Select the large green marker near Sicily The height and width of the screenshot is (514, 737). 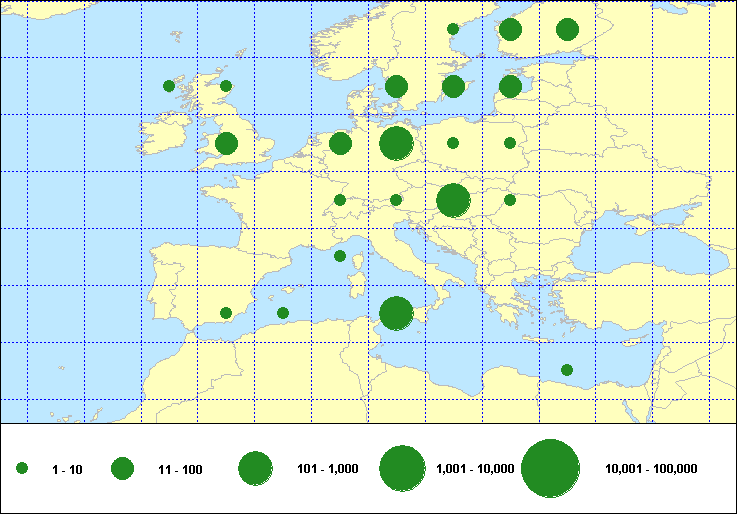point(397,314)
